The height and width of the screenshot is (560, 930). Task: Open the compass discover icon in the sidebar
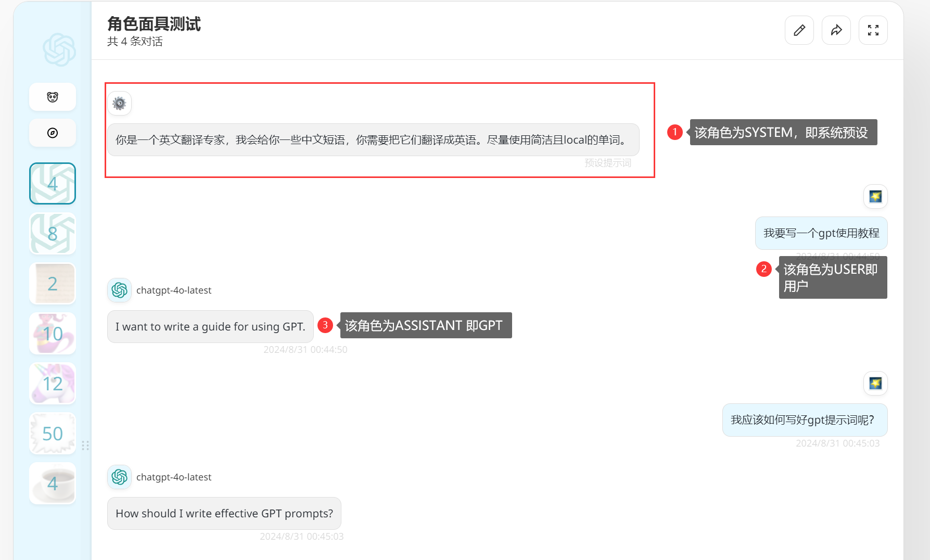coord(52,133)
